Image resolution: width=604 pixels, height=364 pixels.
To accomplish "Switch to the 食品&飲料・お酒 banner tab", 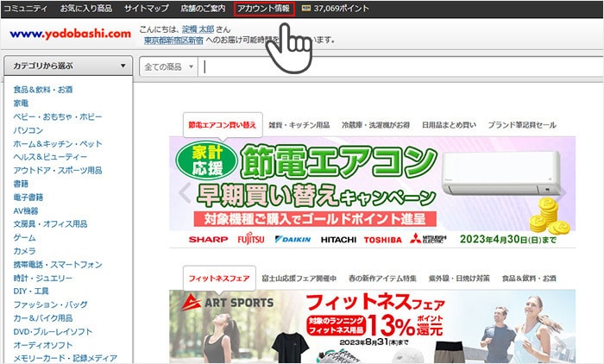I will click(529, 278).
